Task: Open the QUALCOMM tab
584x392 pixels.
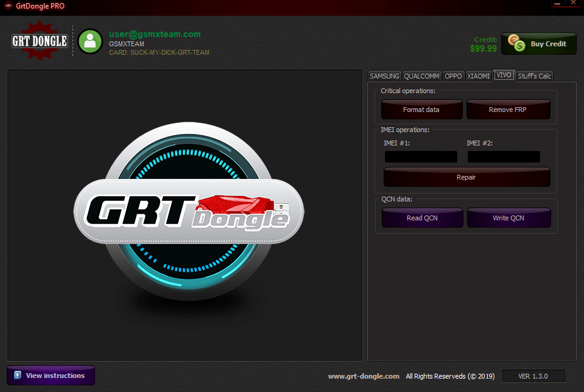Action: pos(421,76)
